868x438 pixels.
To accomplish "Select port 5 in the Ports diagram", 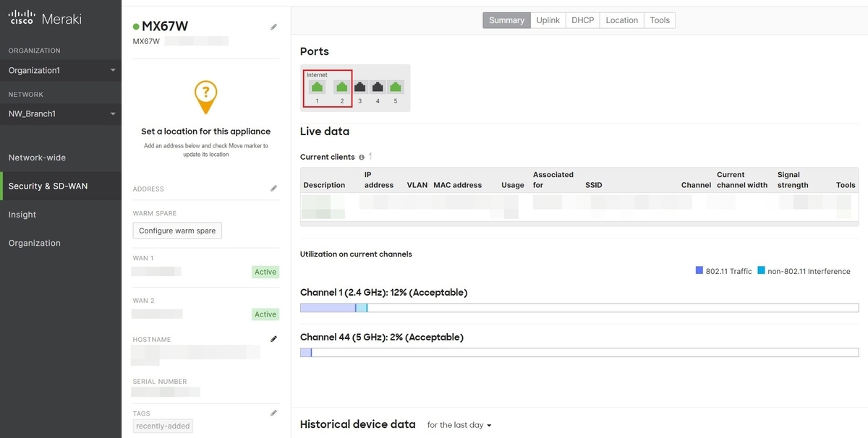I will point(395,87).
